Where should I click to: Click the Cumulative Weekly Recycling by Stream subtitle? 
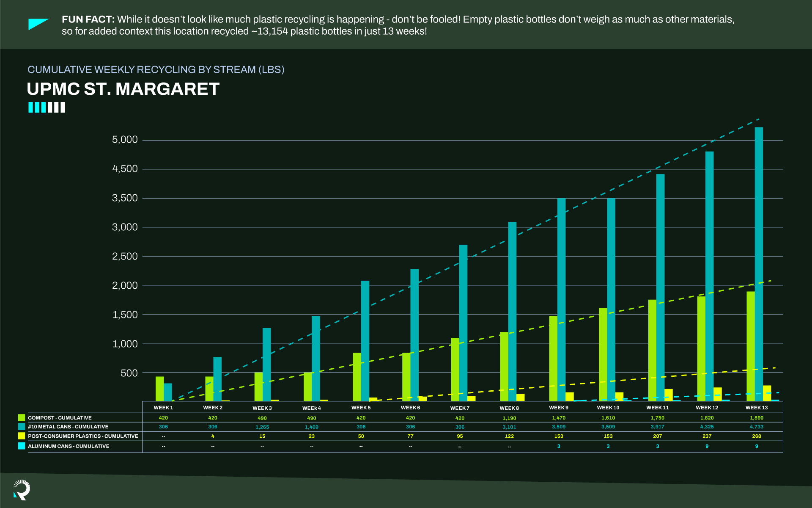(156, 69)
